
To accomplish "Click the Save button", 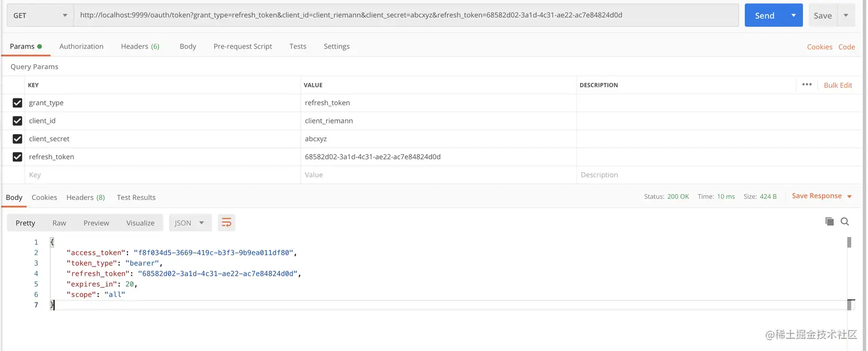I will pos(823,16).
